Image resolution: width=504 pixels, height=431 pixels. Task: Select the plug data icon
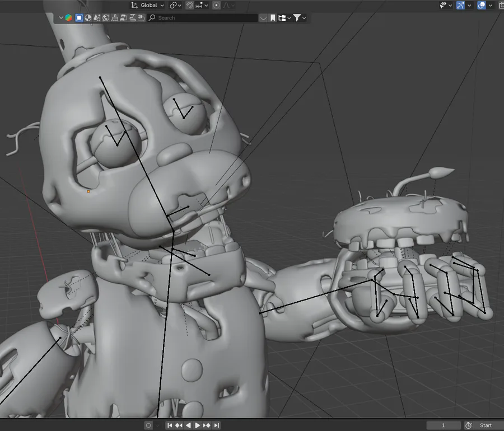pyautogui.click(x=141, y=18)
